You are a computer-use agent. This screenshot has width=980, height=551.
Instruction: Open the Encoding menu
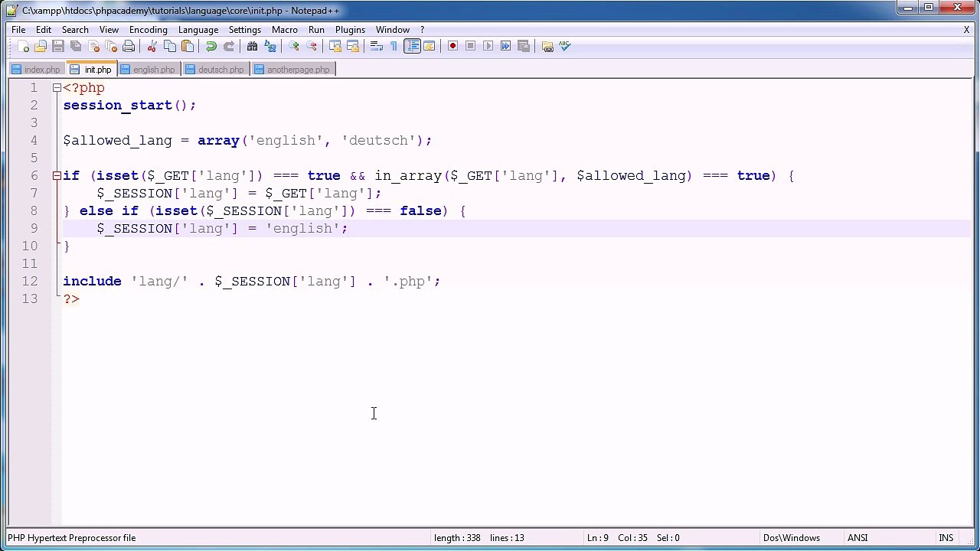tap(148, 30)
